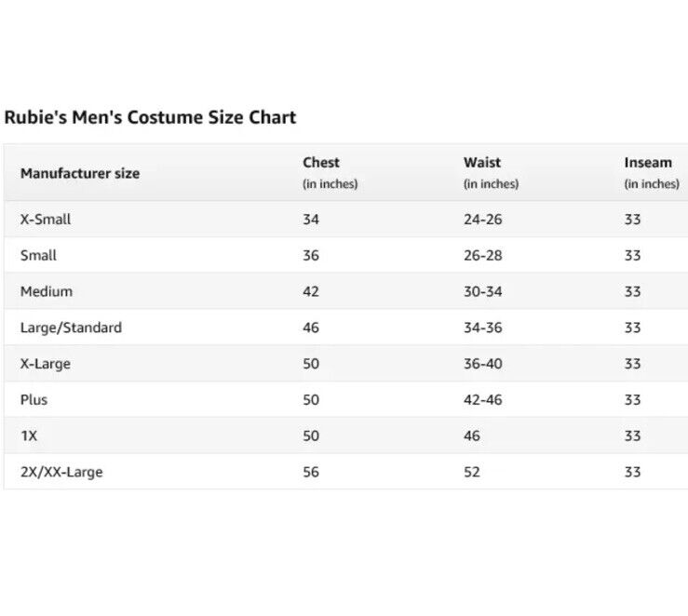Viewport: 688px width, 616px height.
Task: Select the Plus size row label
Action: (34, 400)
